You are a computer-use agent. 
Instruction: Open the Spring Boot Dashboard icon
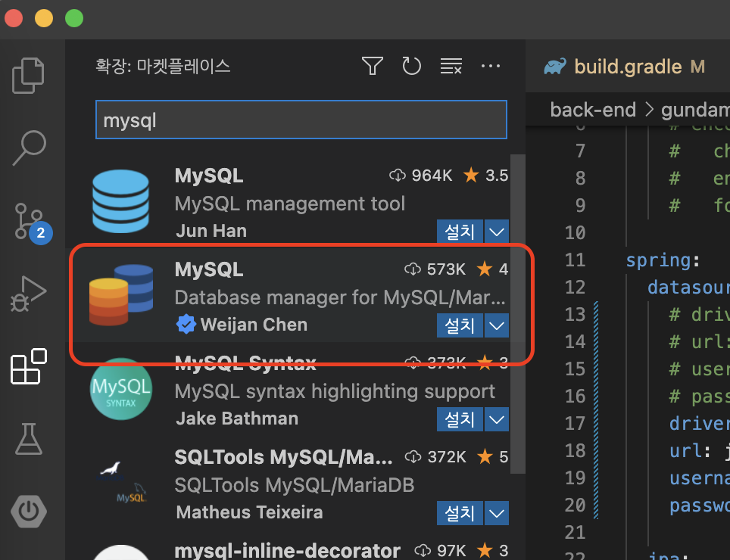pos(29,511)
